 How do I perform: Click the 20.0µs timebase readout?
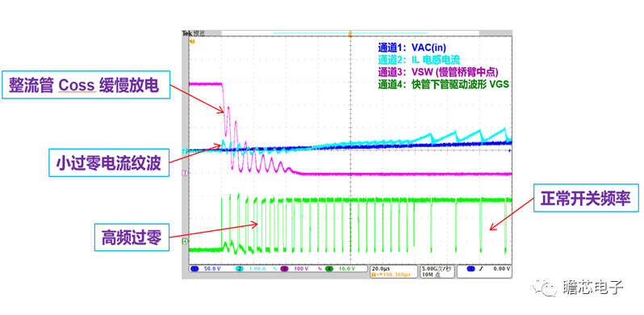click(381, 268)
